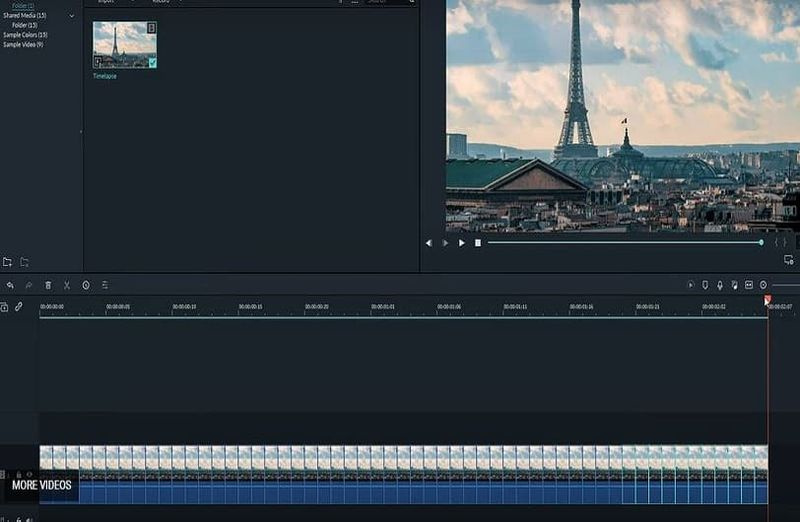Viewport: 800px width, 522px height.
Task: Open the preview display settings icon
Action: tap(789, 260)
